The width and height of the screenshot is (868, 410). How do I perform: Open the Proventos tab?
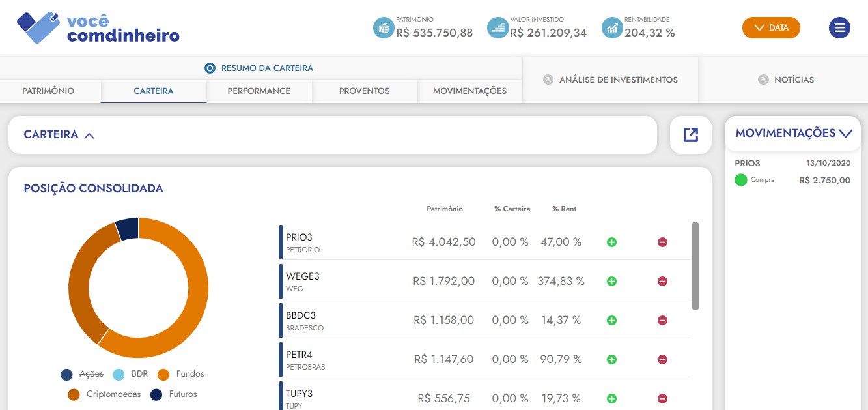(364, 91)
